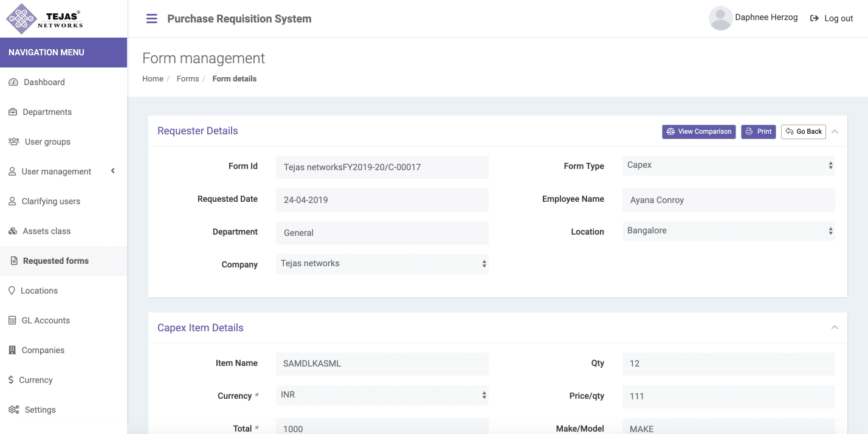The height and width of the screenshot is (434, 868).
Task: Click the Requested Date field
Action: [x=382, y=200]
